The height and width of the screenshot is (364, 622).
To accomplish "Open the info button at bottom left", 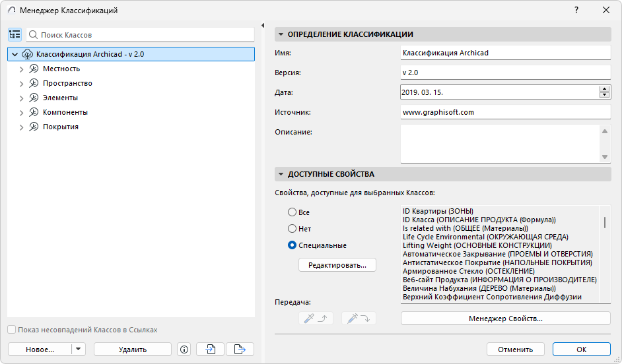I will coord(184,349).
